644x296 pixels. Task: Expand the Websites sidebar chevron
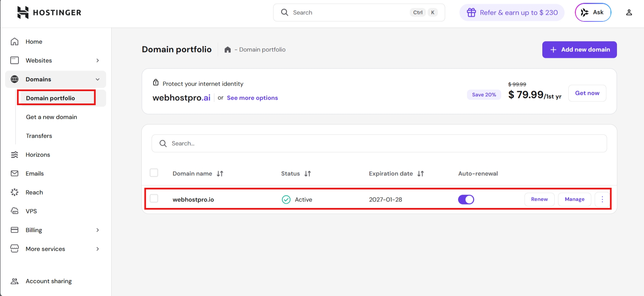click(98, 60)
